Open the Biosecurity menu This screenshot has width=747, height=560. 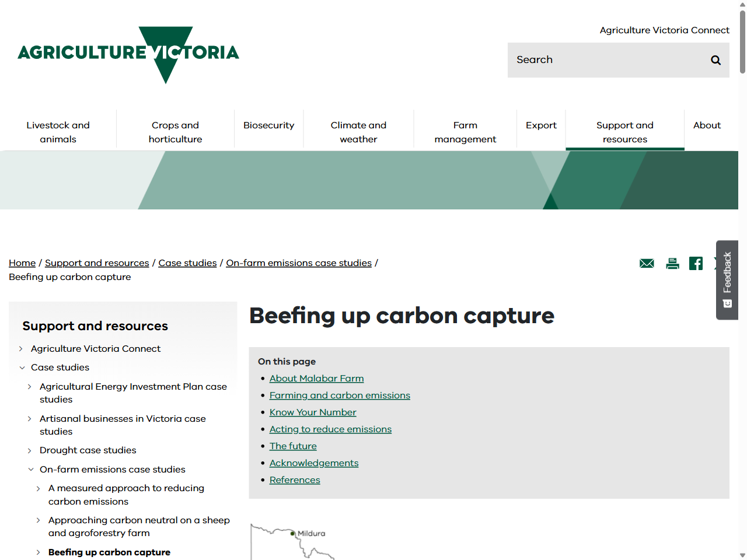click(268, 125)
